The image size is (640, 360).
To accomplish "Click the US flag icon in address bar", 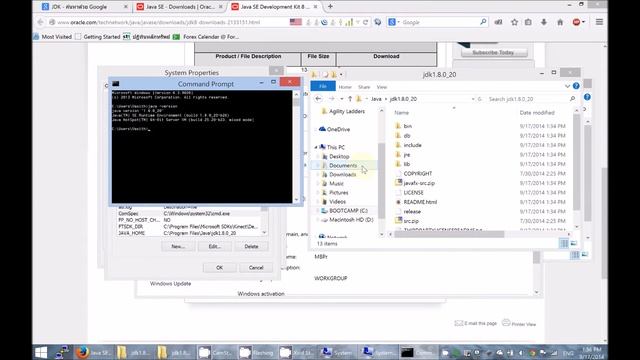I will [x=296, y=22].
